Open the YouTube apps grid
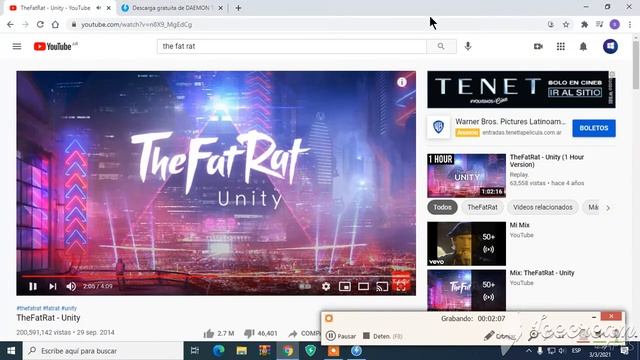 pyautogui.click(x=561, y=47)
